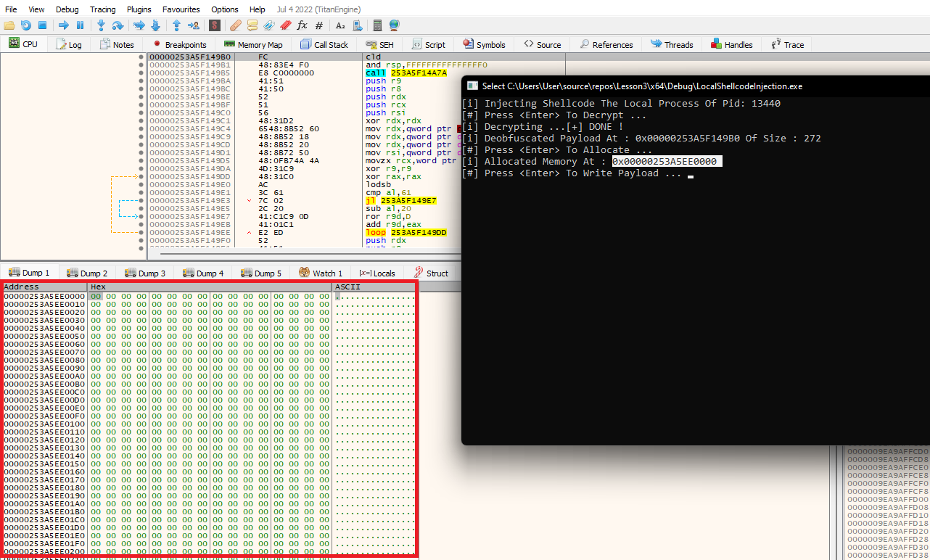Toggle breakpoint dot beside the cld instruction

141,57
